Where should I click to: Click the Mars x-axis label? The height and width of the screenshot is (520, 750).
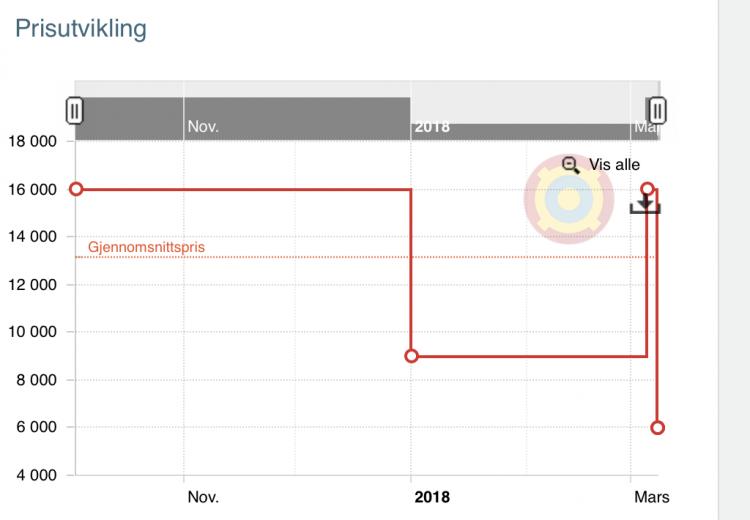point(651,497)
